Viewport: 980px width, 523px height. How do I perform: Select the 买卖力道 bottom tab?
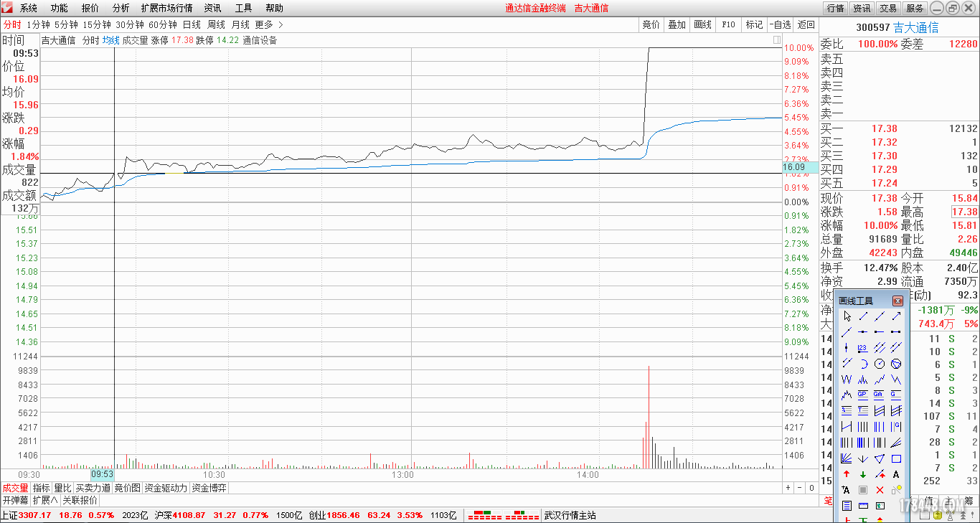click(x=93, y=488)
